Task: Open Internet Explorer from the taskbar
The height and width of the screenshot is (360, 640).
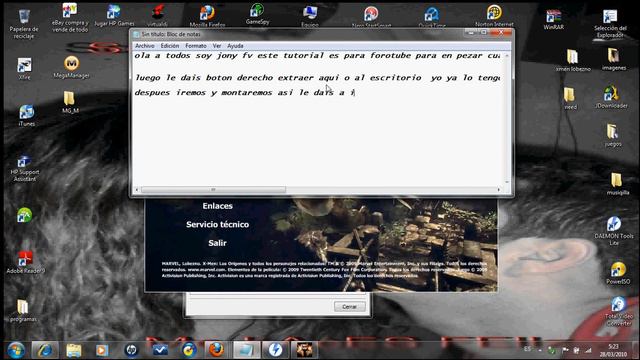Action: [45, 350]
